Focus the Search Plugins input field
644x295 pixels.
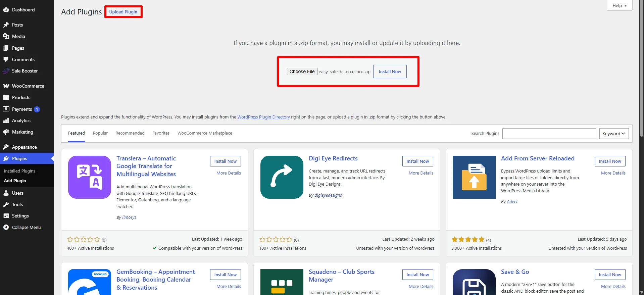coord(549,134)
